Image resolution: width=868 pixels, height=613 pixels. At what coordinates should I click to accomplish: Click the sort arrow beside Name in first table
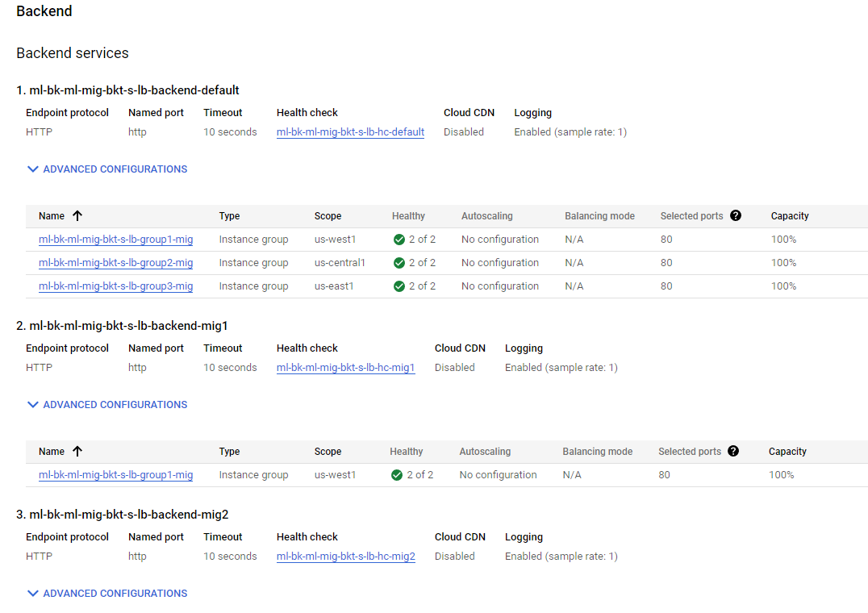[x=77, y=216]
